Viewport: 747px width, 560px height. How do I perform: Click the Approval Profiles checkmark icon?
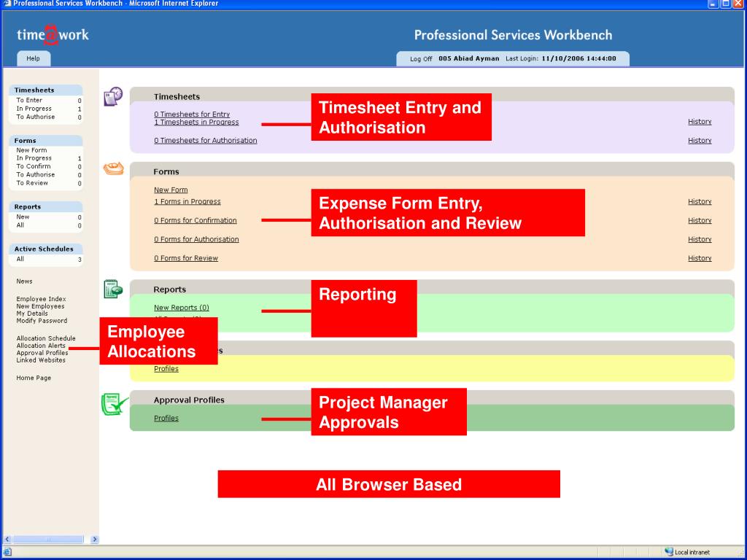click(115, 404)
